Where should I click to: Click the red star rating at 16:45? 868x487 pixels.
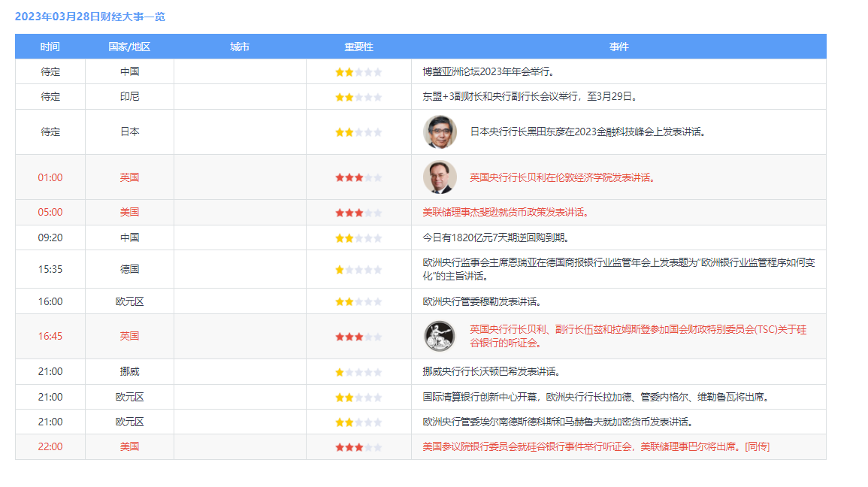[x=358, y=337]
